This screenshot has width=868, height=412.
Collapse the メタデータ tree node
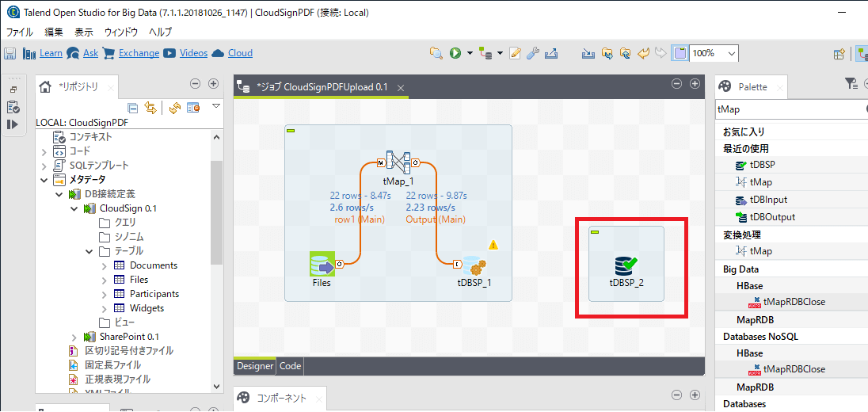tap(44, 180)
